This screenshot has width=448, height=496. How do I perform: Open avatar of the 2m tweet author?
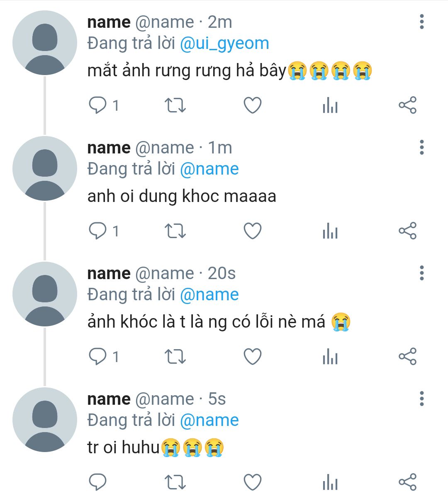[x=45, y=43]
